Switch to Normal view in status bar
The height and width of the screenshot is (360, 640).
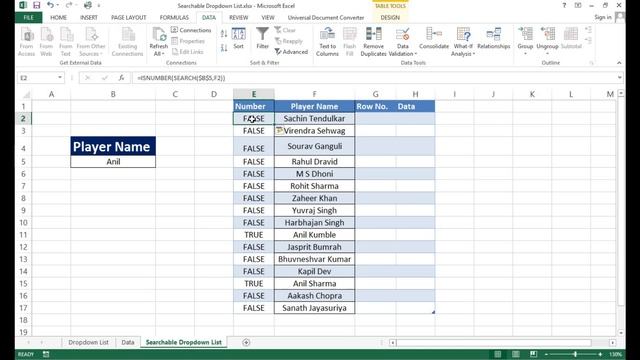tap(498, 354)
